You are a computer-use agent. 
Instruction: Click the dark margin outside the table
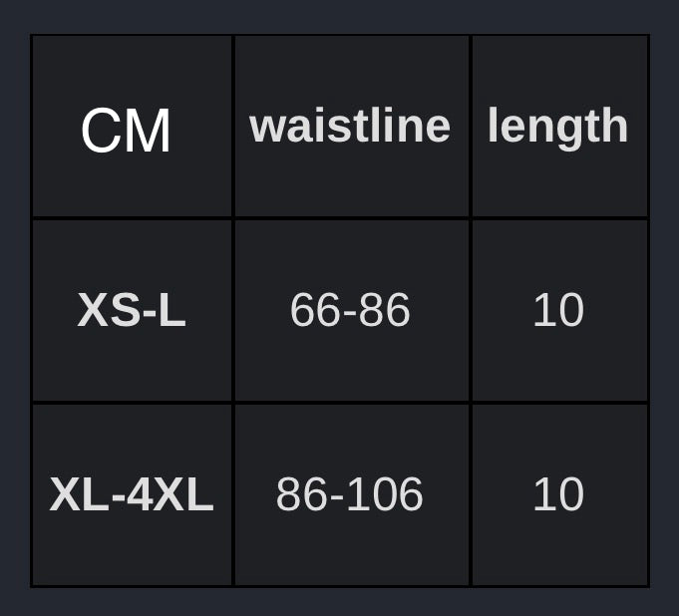[x=339, y=17]
